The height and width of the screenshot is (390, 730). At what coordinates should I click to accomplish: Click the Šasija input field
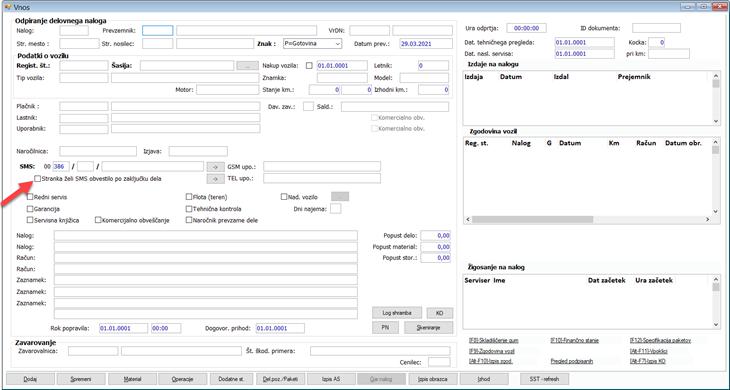[187, 66]
